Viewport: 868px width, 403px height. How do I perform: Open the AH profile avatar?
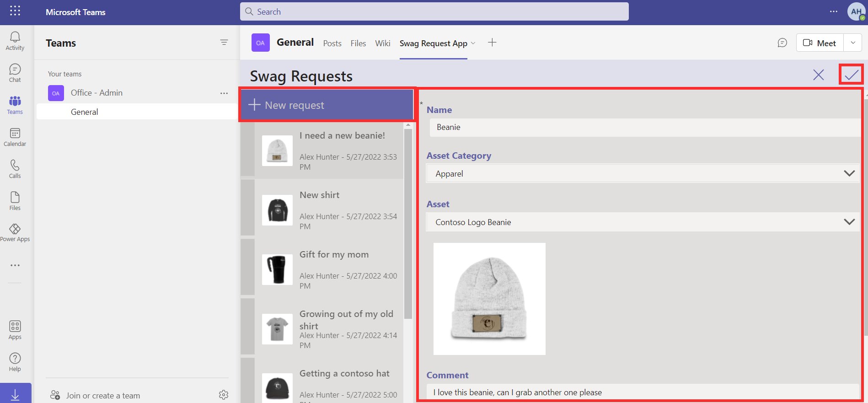point(856,11)
